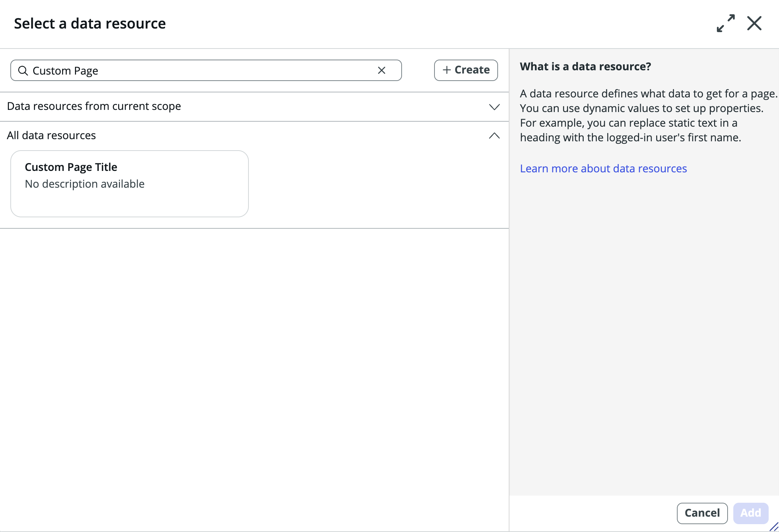Collapse the All data resources section chevron
This screenshot has width=779, height=532.
tap(494, 136)
